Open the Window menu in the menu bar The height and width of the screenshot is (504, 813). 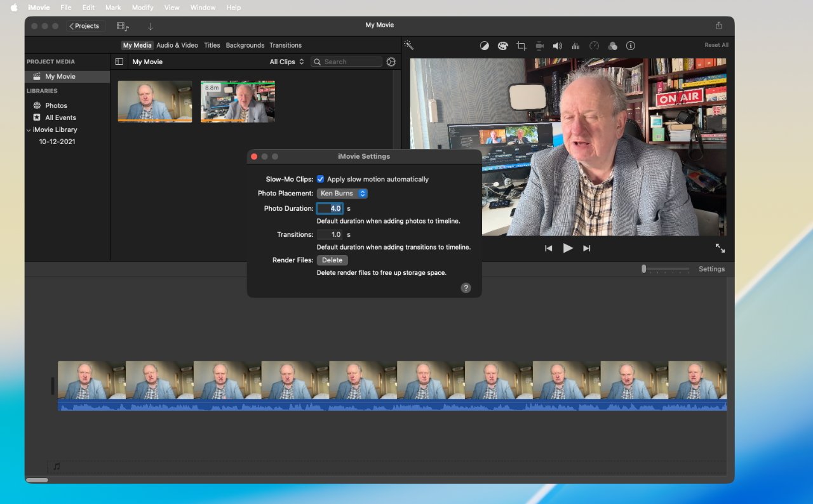[203, 7]
